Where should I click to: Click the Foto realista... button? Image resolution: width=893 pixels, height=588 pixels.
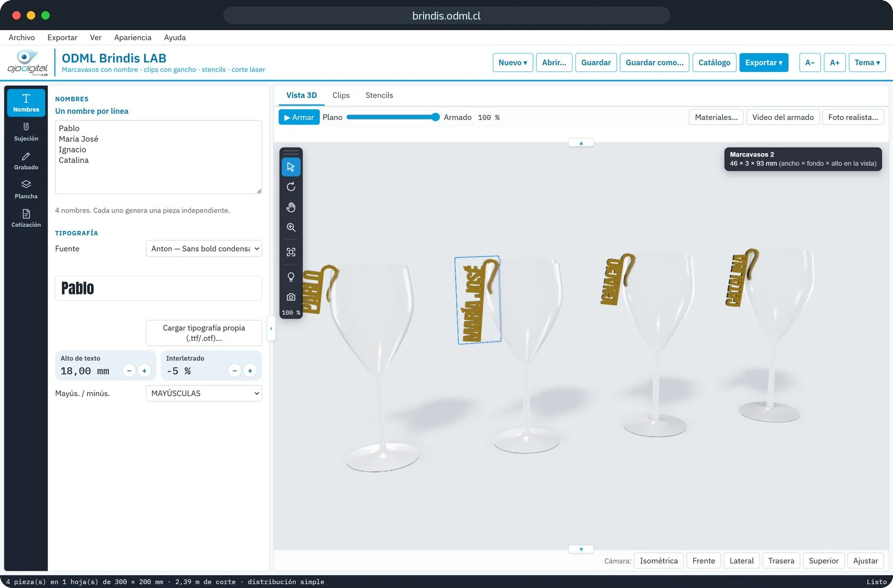853,117
